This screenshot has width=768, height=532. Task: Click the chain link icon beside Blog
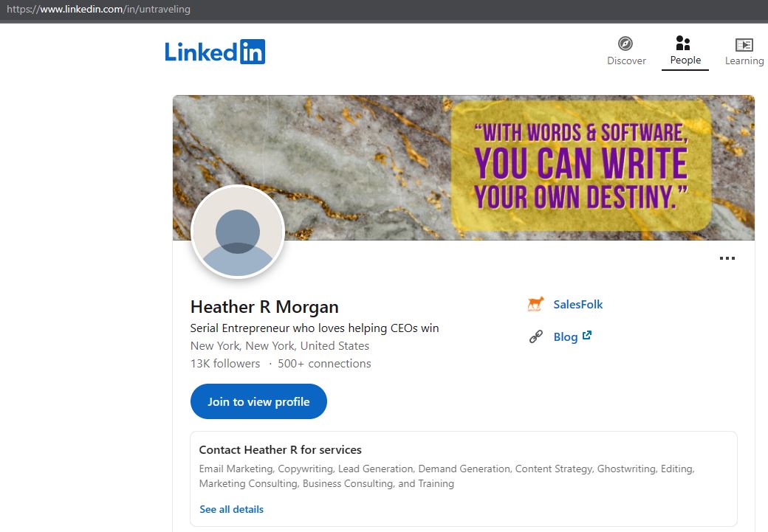536,336
